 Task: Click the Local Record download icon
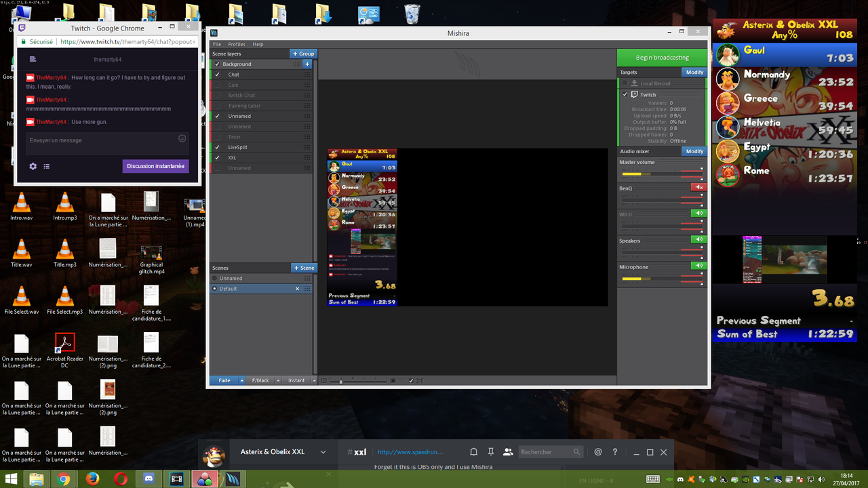[x=635, y=83]
